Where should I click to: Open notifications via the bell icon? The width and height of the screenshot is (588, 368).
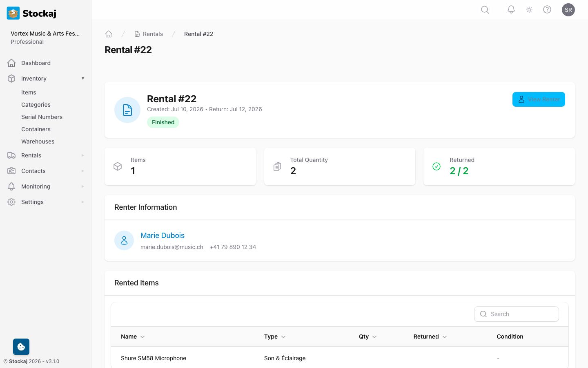(x=511, y=9)
